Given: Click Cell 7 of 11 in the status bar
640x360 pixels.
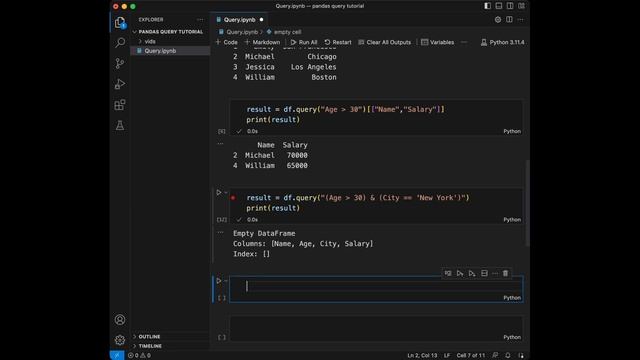Looking at the screenshot, I should (x=471, y=356).
